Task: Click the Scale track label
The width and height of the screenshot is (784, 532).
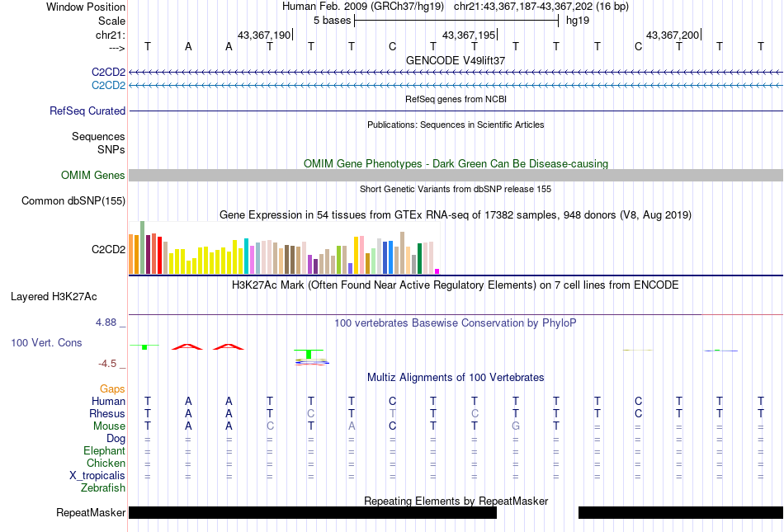Action: coord(111,21)
